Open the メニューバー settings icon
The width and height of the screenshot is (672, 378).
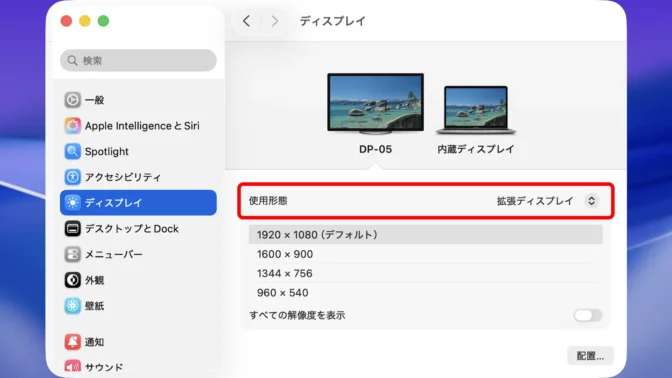click(x=72, y=254)
